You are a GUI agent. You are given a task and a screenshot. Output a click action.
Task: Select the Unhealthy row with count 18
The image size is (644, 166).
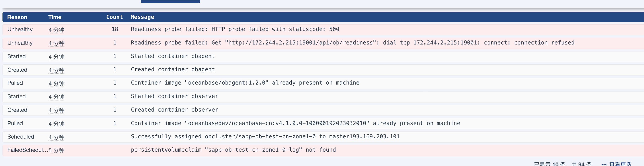(323, 29)
